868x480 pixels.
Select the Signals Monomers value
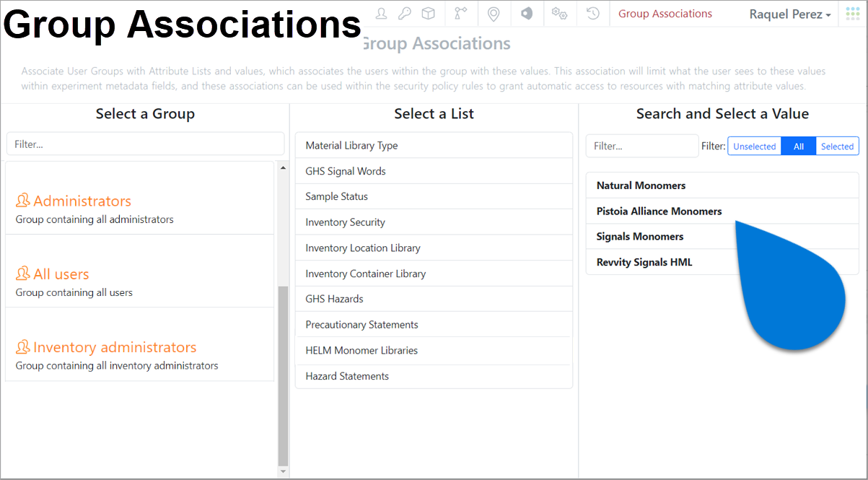(x=722, y=237)
